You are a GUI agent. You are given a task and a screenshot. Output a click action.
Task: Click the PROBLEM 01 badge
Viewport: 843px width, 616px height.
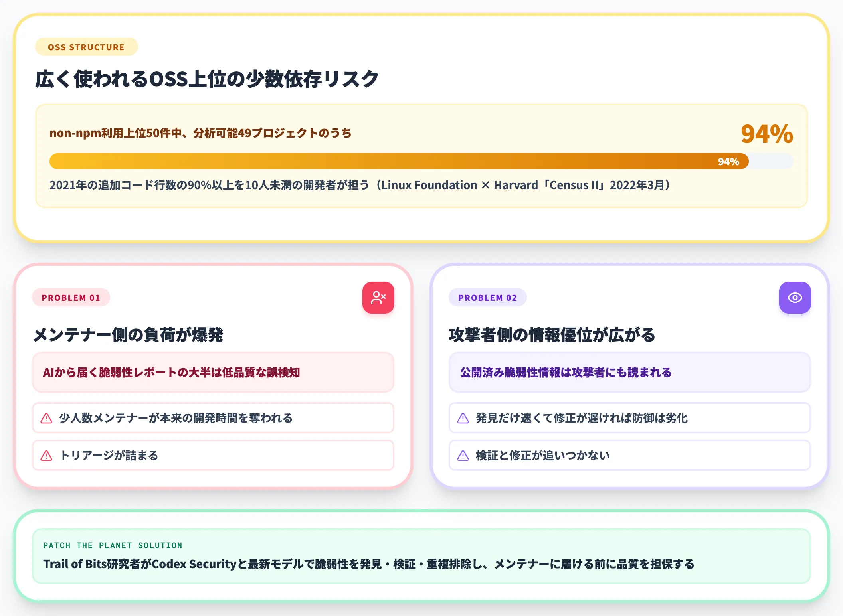tap(71, 298)
